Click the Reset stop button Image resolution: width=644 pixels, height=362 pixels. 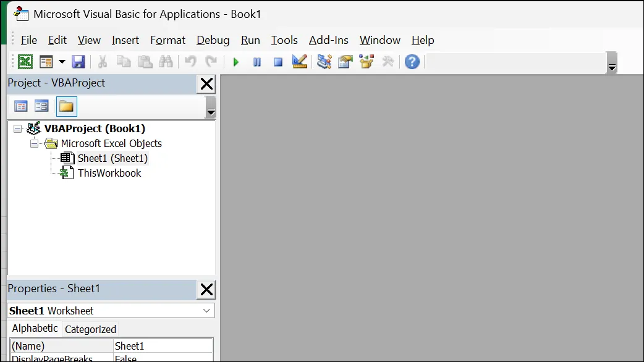point(278,62)
